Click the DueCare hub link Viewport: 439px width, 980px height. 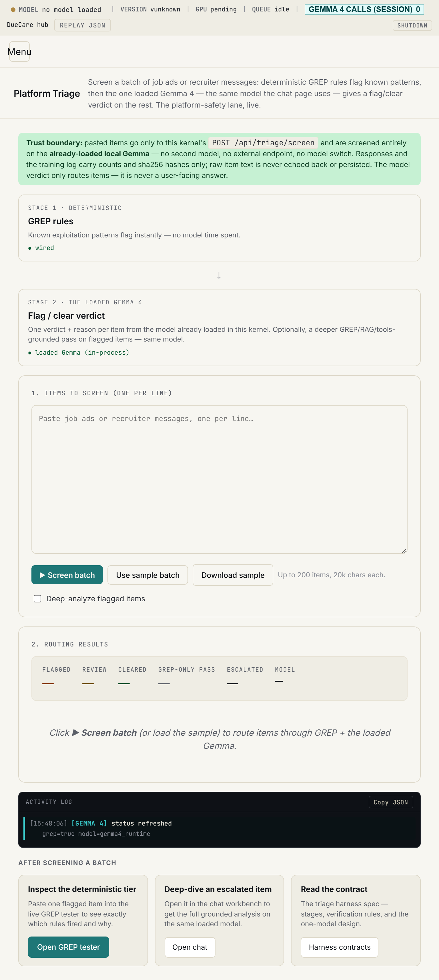point(28,25)
